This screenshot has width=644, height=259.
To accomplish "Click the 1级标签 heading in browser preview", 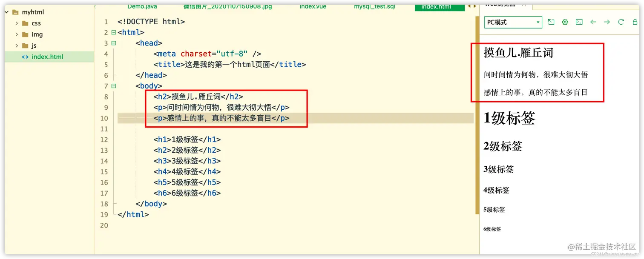I will (509, 118).
